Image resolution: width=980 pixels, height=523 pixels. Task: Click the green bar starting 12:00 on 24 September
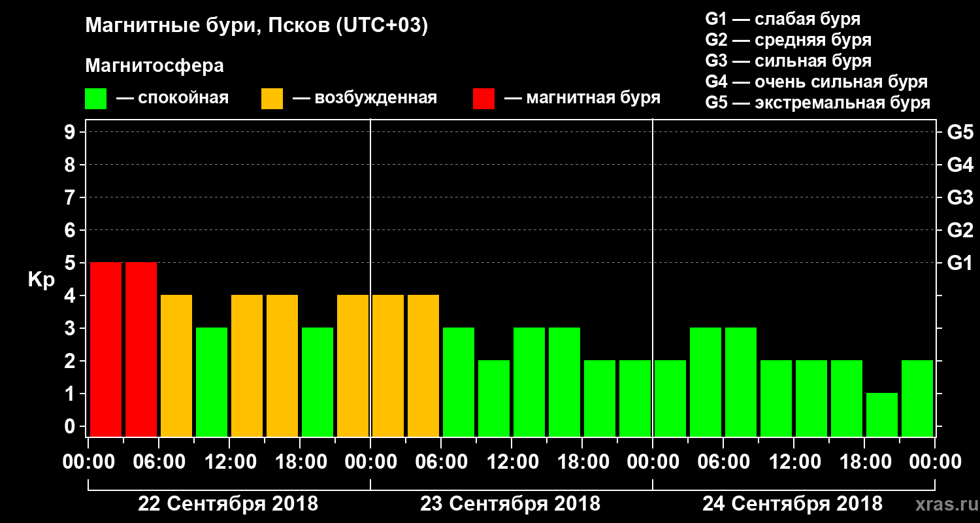pyautogui.click(x=811, y=398)
